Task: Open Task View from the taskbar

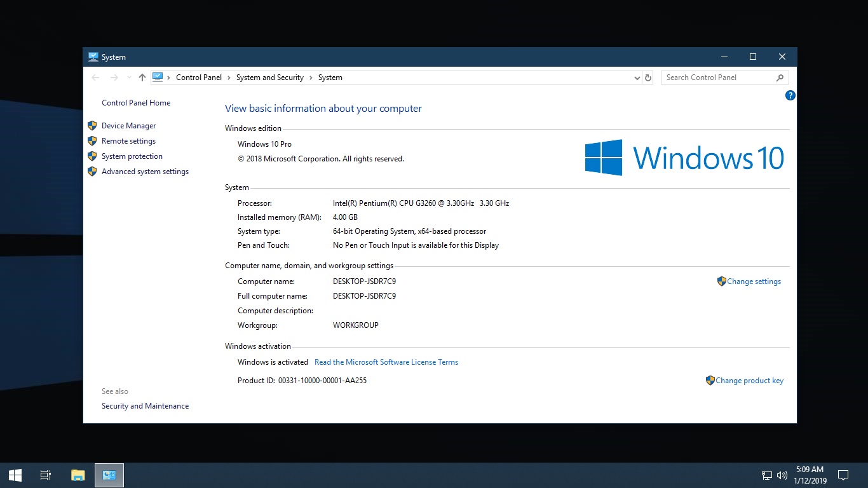Action: 46,475
